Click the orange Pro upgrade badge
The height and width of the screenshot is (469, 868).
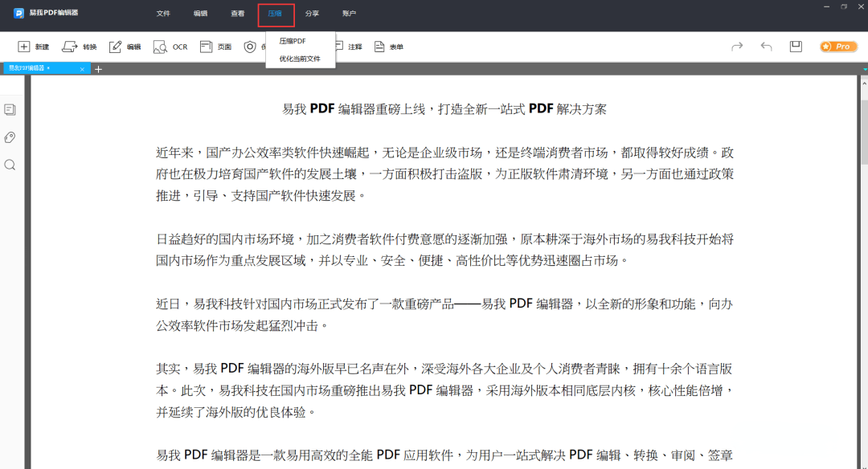[x=838, y=47]
